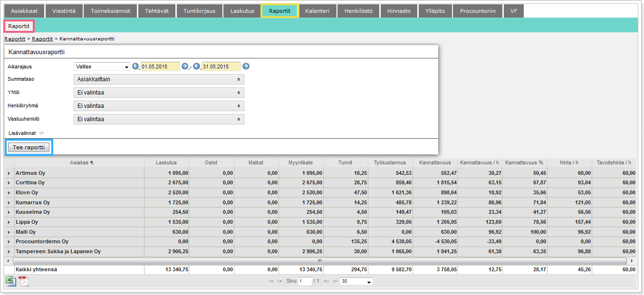Go to first page pager icon
This screenshot has width=644, height=295.
[271, 281]
